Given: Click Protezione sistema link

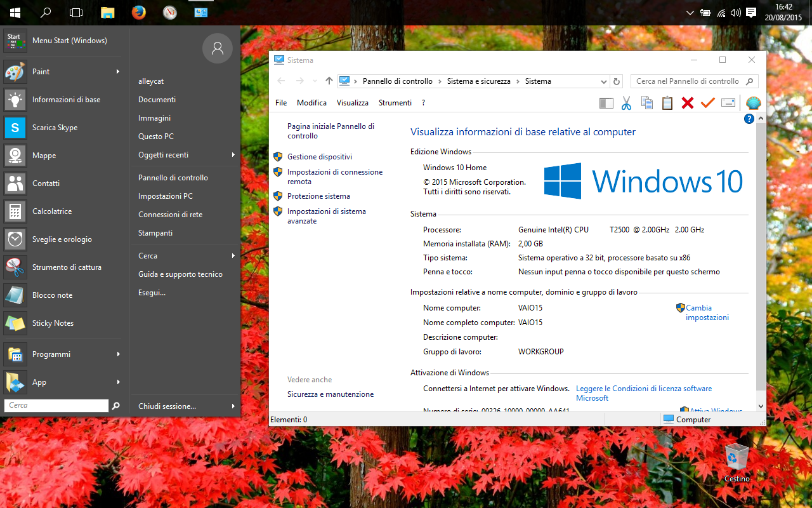Looking at the screenshot, I should [318, 196].
